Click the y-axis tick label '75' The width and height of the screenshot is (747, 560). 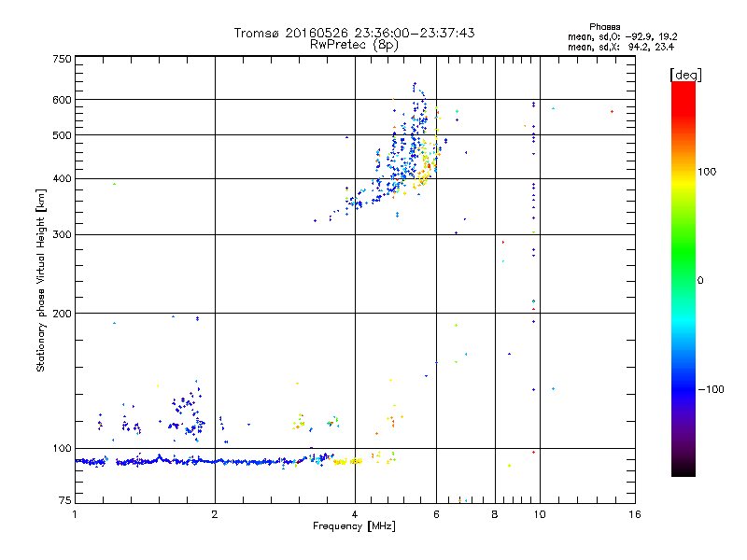coord(65,500)
